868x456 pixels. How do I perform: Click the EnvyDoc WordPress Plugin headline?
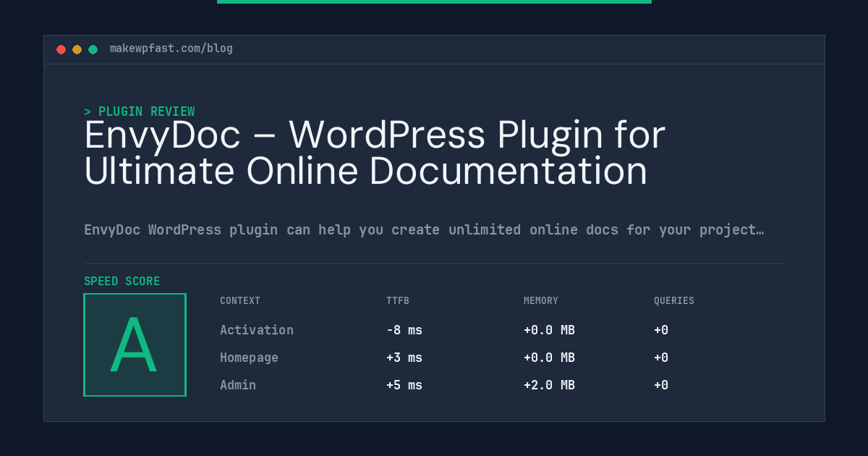coord(375,153)
